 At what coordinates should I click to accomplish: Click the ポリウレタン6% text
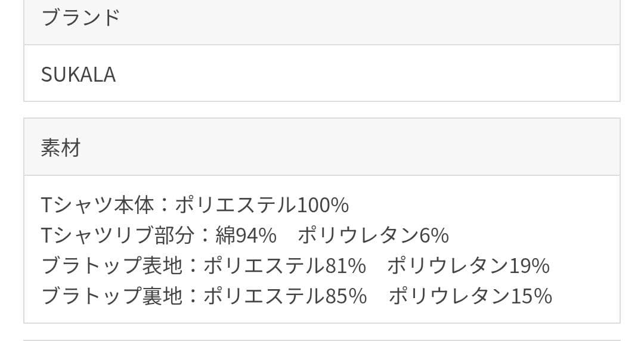pos(373,235)
